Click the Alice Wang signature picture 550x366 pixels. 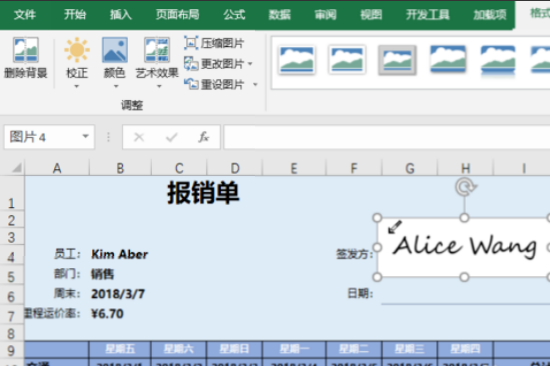pyautogui.click(x=464, y=247)
